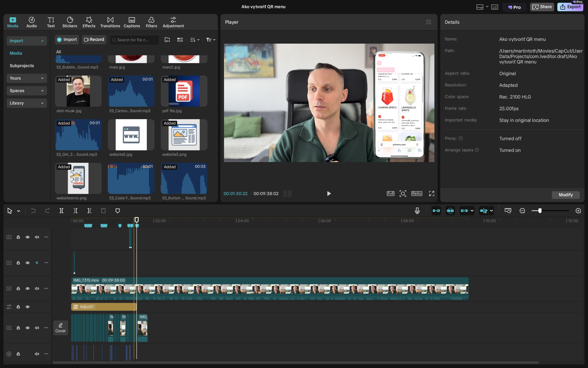Hide the Adjust1 adjustment track
Screen dimensions: 588x368
pos(28,307)
